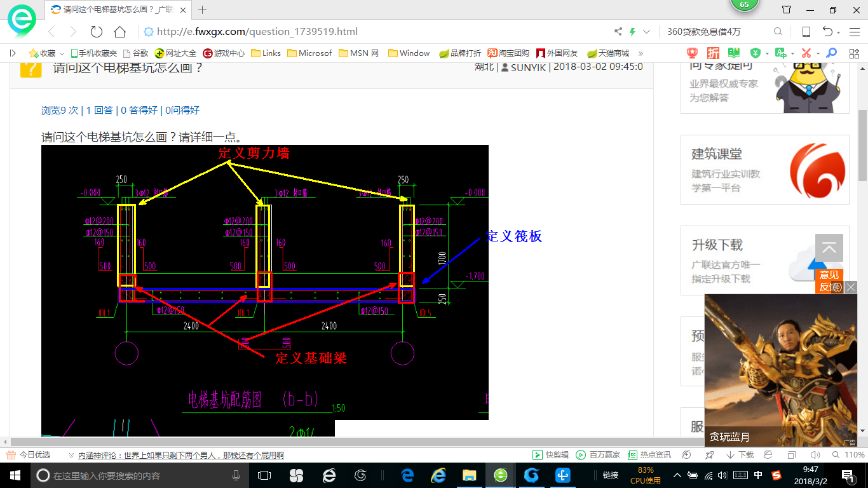Open the MSN 网 bookmark folder
The image size is (868, 488).
pos(359,53)
